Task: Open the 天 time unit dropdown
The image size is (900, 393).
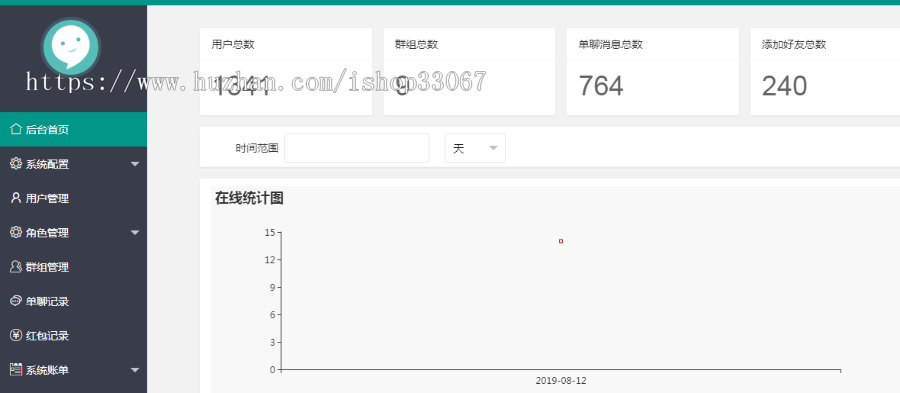Action: pyautogui.click(x=475, y=148)
